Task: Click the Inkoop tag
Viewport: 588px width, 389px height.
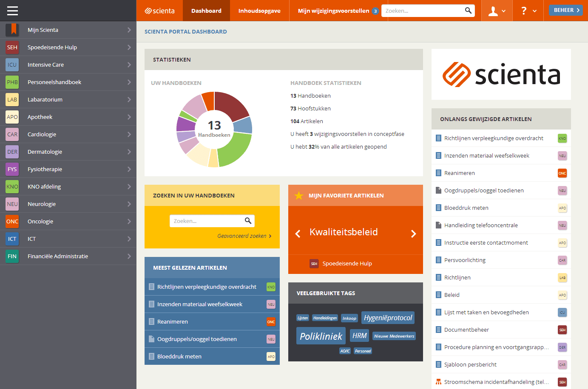Action: coord(349,318)
